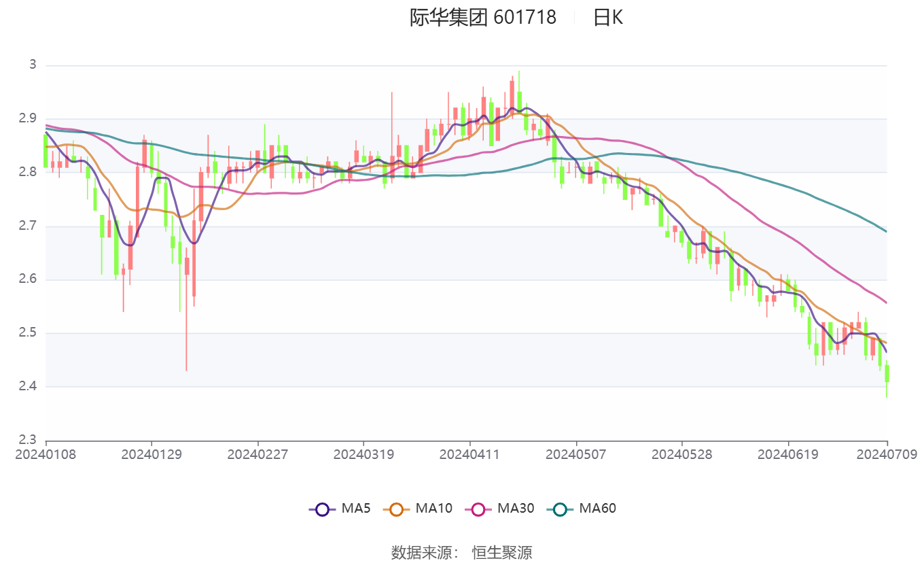Viewport: 924px width, 563px height.
Task: Toggle the MA30 legend series
Action: [x=499, y=508]
